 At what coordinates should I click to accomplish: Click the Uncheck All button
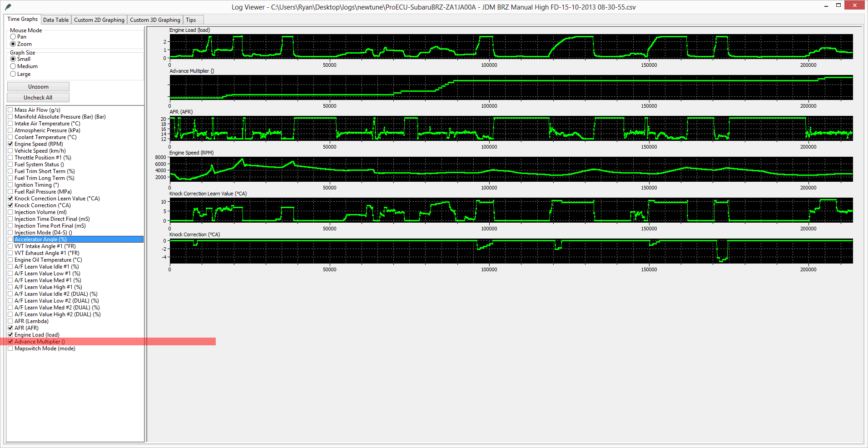(38, 98)
